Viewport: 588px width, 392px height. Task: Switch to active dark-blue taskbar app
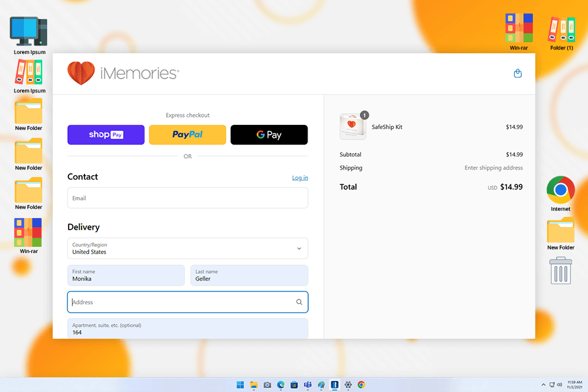(334, 385)
